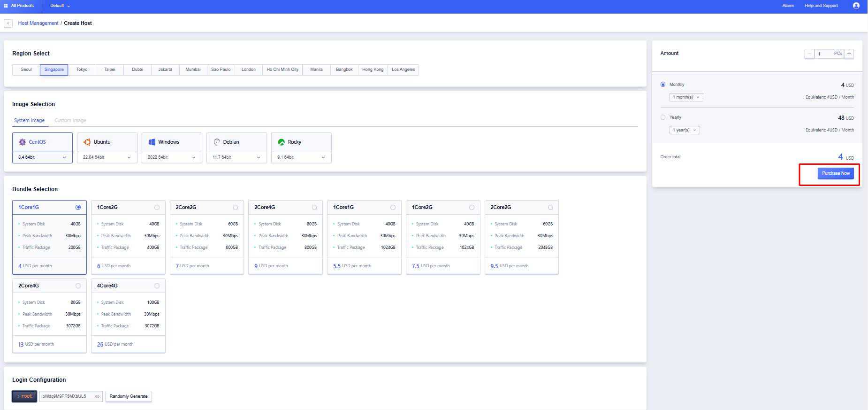Choose the Jakarta region
868x410 pixels.
(x=165, y=70)
